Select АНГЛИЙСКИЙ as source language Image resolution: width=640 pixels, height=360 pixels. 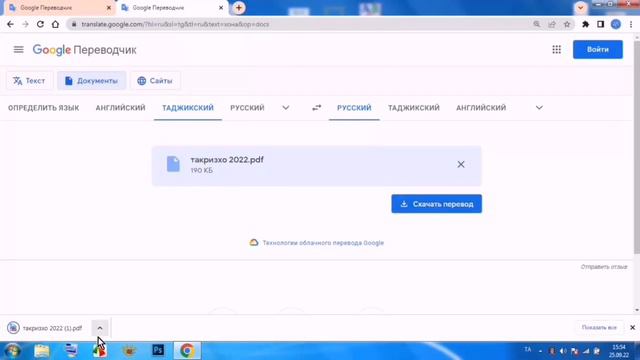point(120,108)
